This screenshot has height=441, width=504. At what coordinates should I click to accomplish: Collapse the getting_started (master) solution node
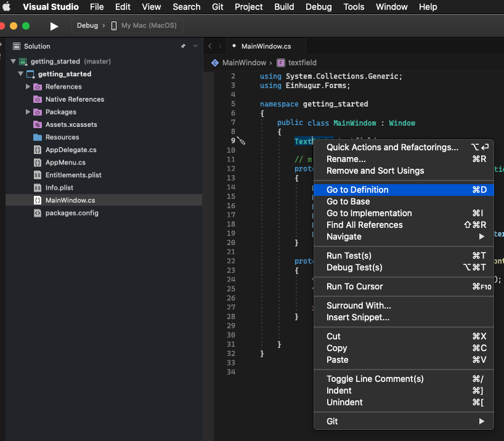tap(13, 61)
